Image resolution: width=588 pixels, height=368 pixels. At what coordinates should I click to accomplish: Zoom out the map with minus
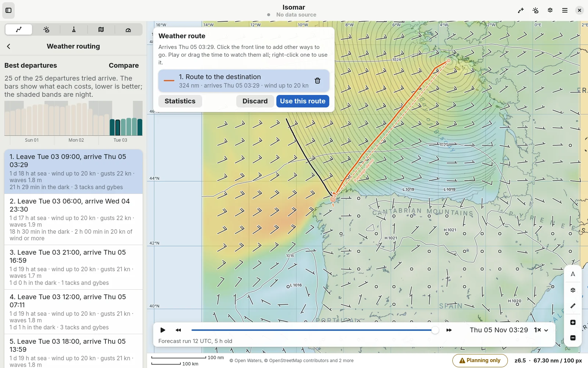pos(573,338)
